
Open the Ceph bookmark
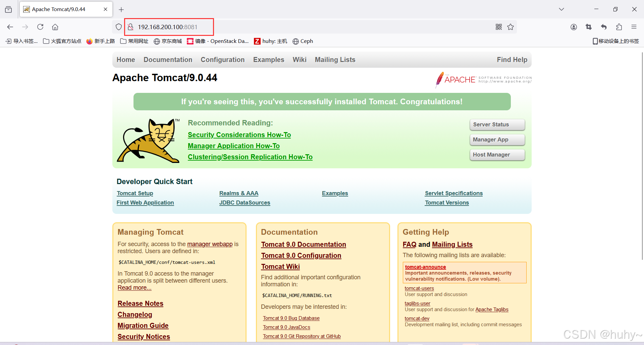pyautogui.click(x=303, y=41)
